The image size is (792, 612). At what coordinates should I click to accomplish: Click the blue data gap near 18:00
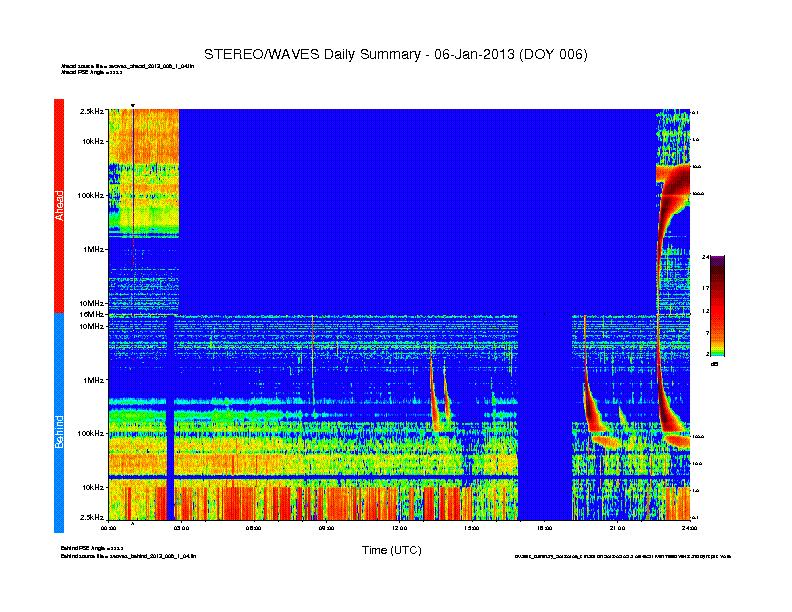coord(545,417)
